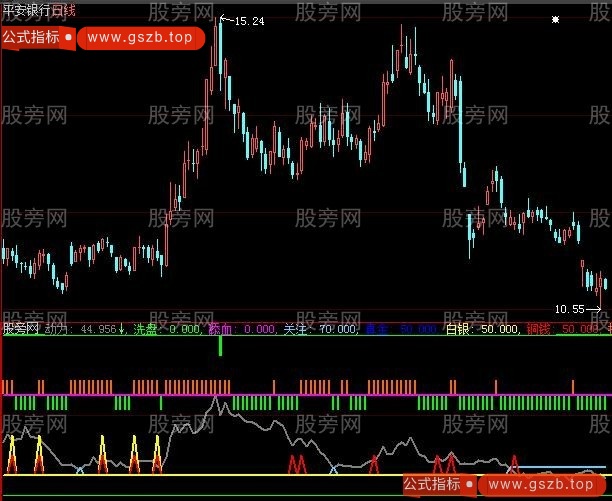Select the 动力 indicator value label

(x=79, y=328)
